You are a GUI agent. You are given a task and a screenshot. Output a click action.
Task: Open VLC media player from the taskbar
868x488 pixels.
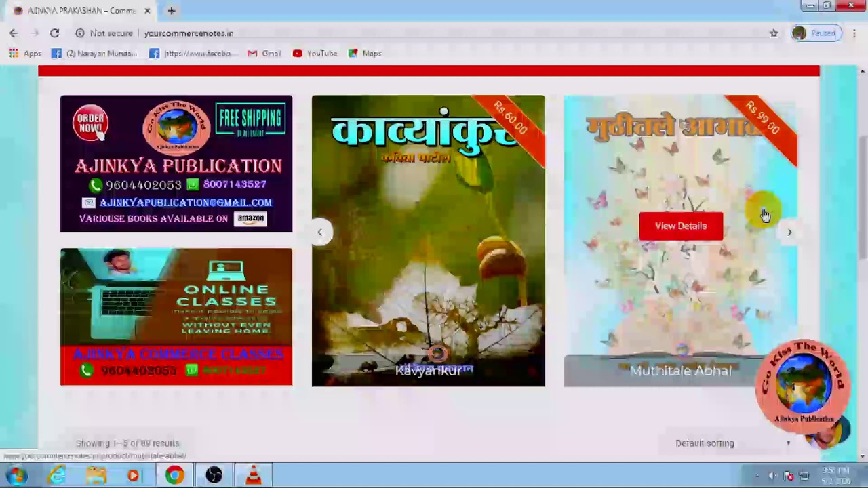[254, 476]
